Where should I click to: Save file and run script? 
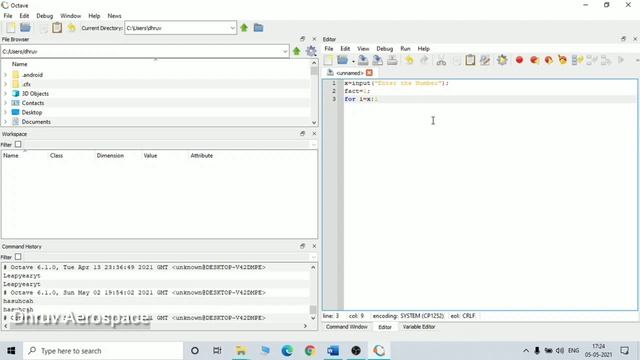[x=502, y=60]
